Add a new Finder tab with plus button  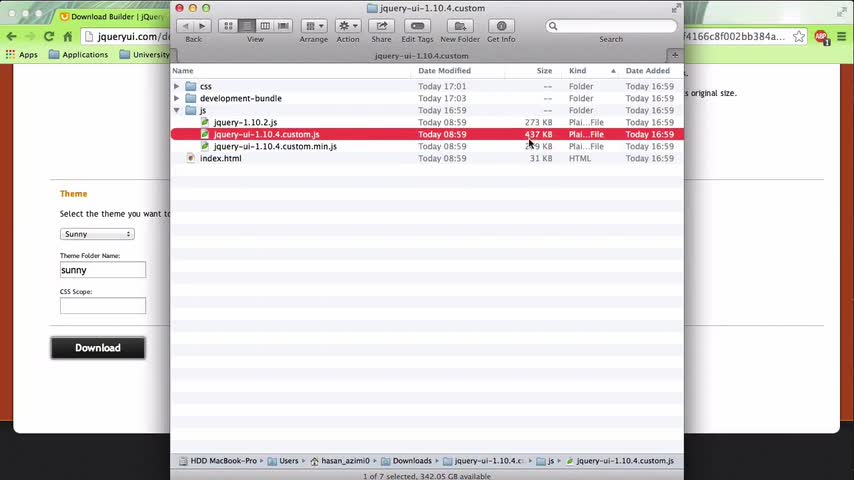[675, 55]
